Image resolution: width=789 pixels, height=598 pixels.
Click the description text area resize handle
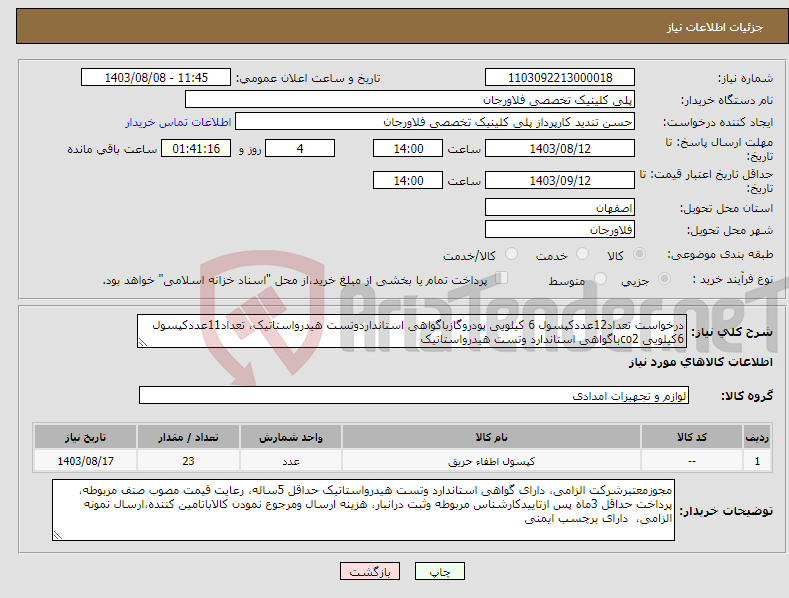143,343
